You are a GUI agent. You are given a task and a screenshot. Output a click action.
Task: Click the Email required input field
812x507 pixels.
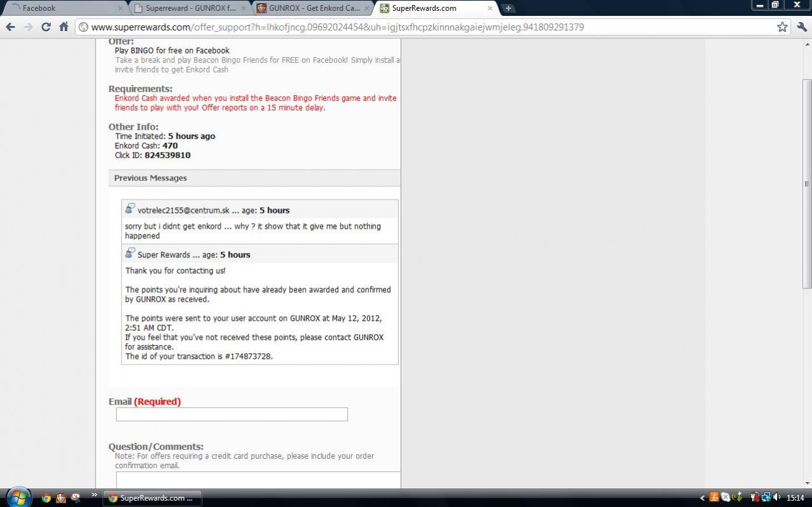point(231,414)
